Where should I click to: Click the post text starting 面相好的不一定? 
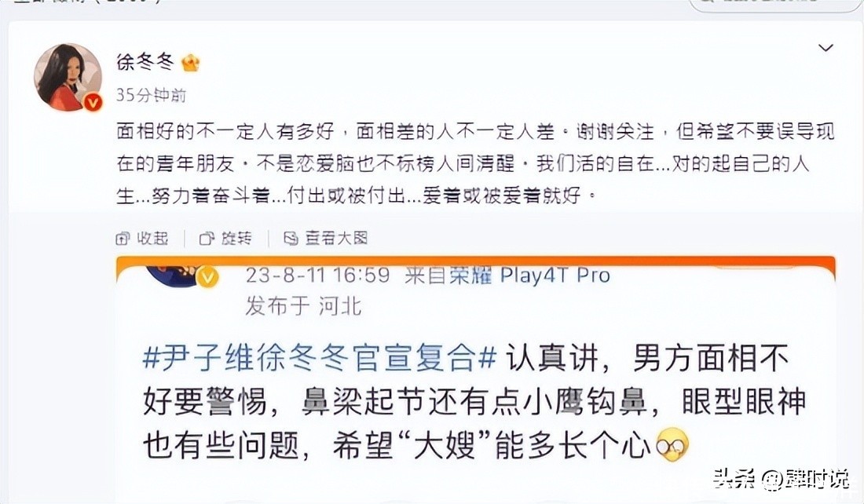pos(475,163)
